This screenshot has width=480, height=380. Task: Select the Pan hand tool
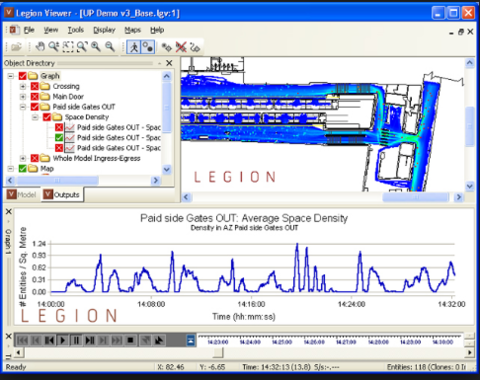click(x=40, y=47)
